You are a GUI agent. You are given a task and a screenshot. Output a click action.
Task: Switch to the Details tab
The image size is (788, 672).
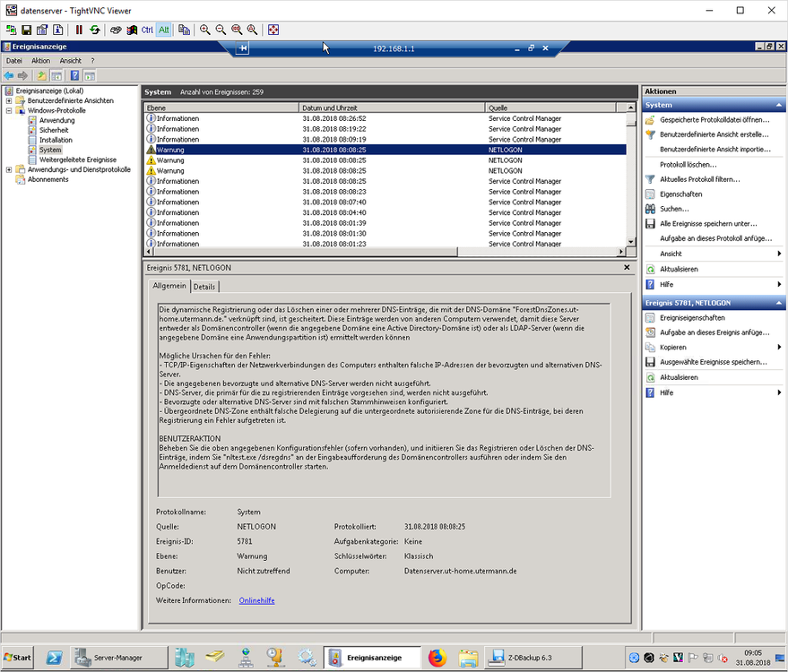pos(204,287)
